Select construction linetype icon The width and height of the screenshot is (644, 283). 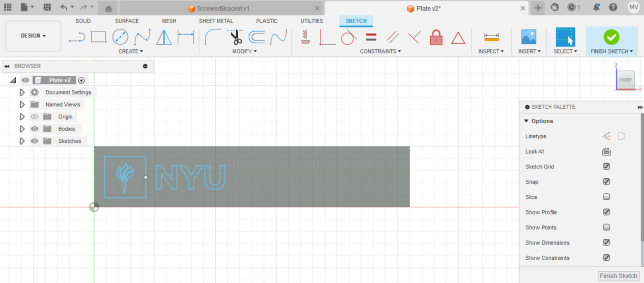[x=606, y=136]
